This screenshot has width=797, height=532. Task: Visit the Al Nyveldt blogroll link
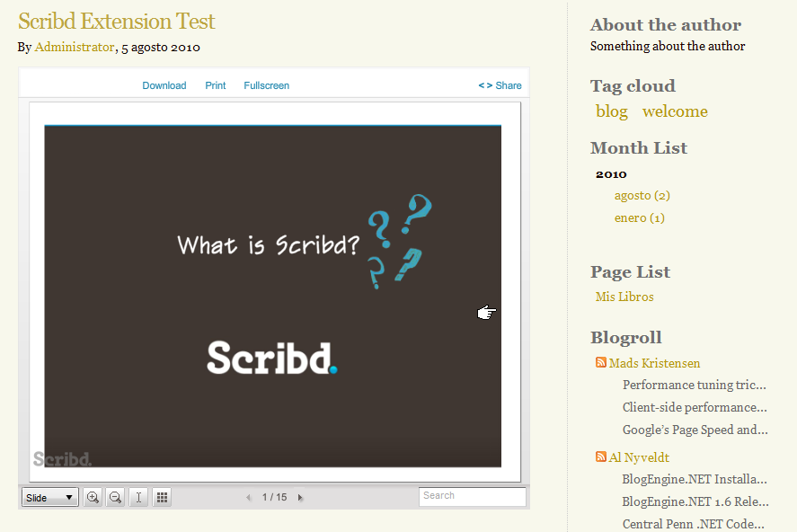pyautogui.click(x=639, y=457)
